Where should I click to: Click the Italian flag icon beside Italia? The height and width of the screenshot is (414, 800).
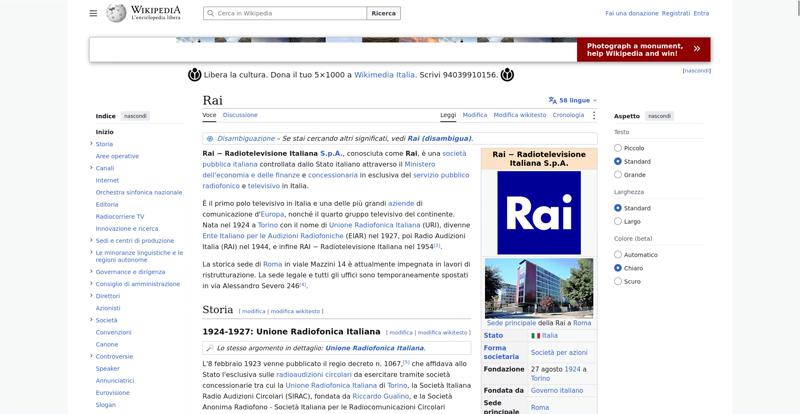click(x=535, y=336)
